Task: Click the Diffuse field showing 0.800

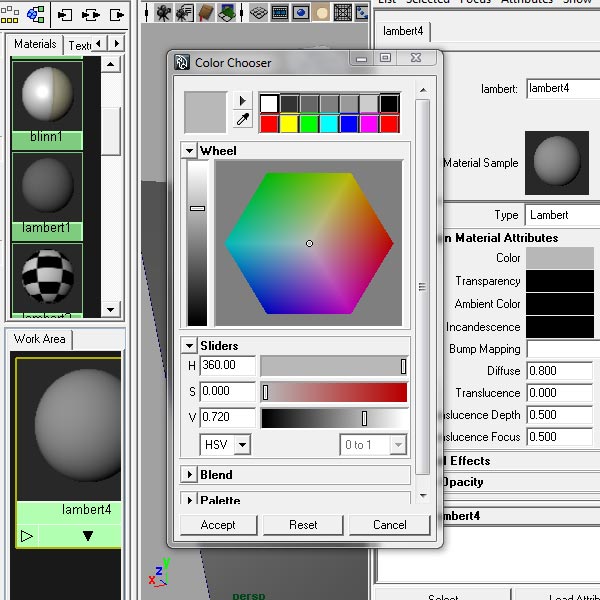Action: tap(559, 370)
